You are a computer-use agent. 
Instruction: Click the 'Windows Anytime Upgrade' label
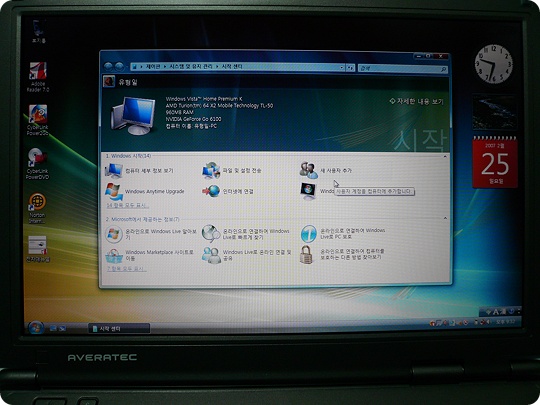pyautogui.click(x=155, y=191)
